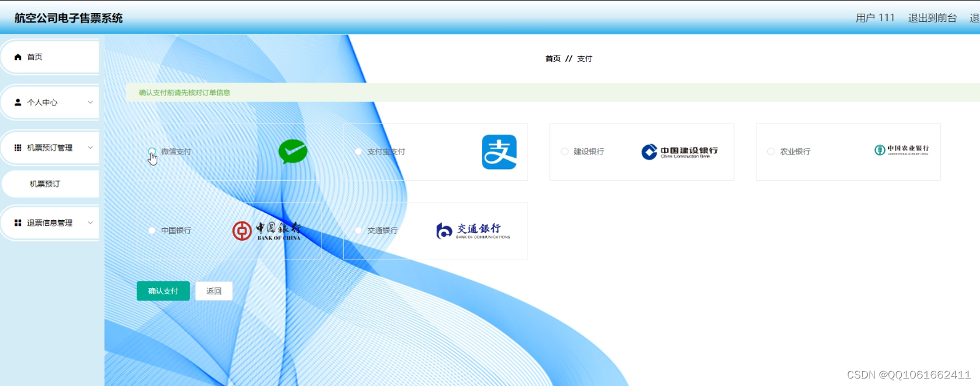Open the 机票预订 submenu item
The width and height of the screenshot is (980, 386).
click(51, 184)
